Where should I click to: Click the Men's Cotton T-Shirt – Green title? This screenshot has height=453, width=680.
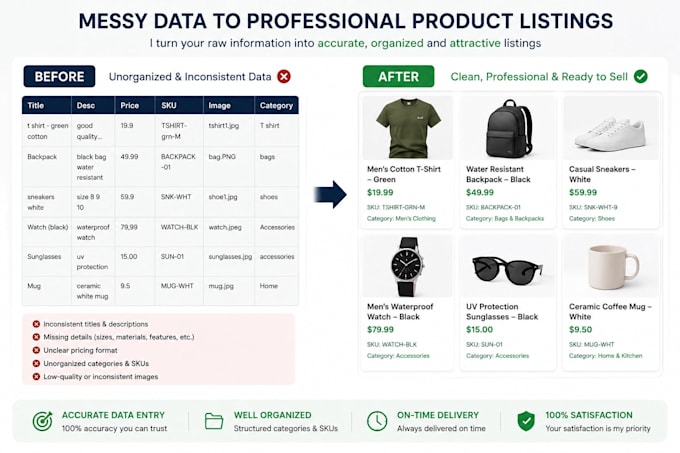point(404,174)
